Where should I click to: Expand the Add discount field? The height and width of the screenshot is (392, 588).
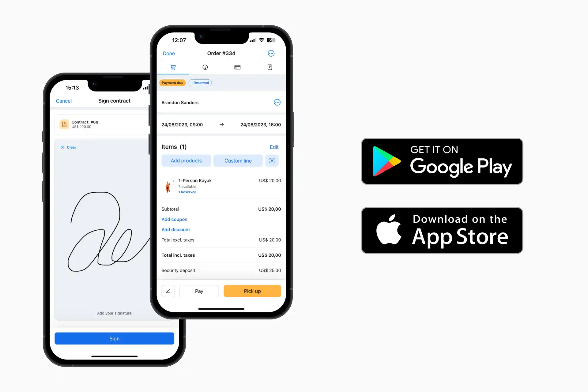click(175, 229)
